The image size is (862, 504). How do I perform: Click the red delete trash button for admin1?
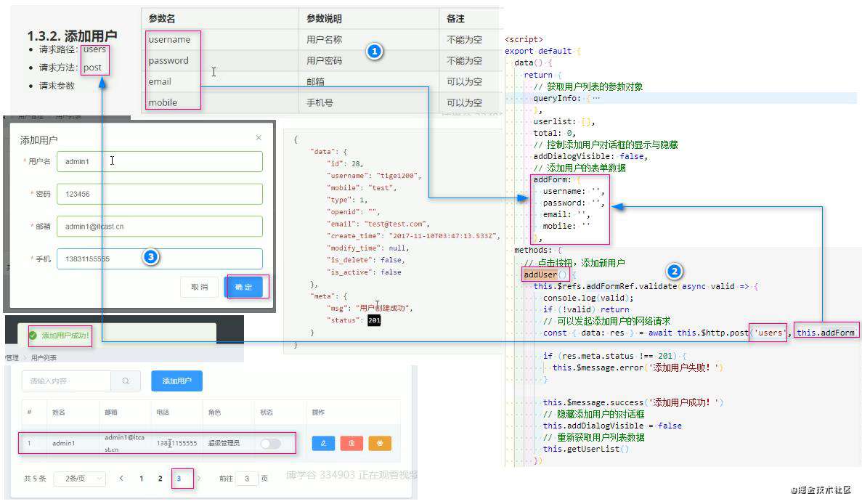point(351,443)
